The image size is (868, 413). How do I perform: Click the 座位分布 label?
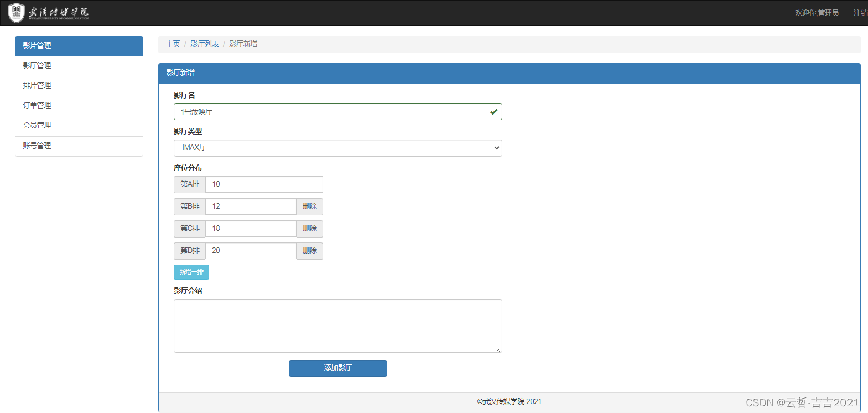tap(188, 168)
